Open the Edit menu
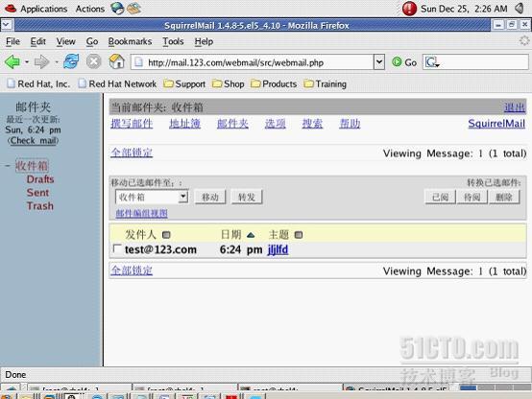 [38, 41]
